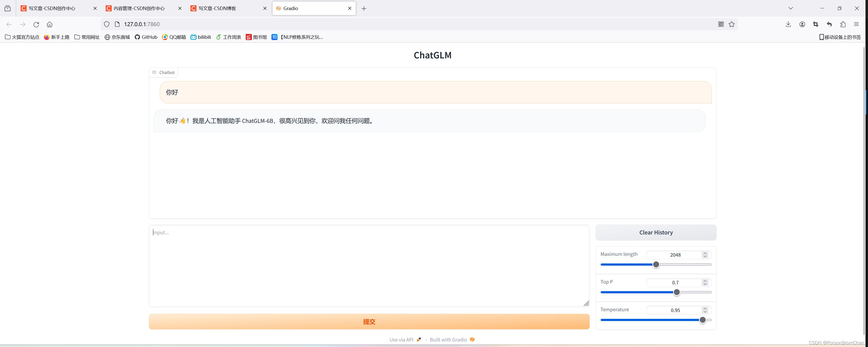Click the 提交 submit button

(x=369, y=322)
